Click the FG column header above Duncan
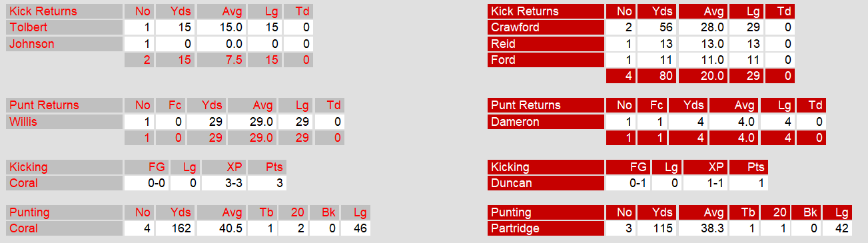Image resolution: width=868 pixels, height=243 pixels. 628,167
